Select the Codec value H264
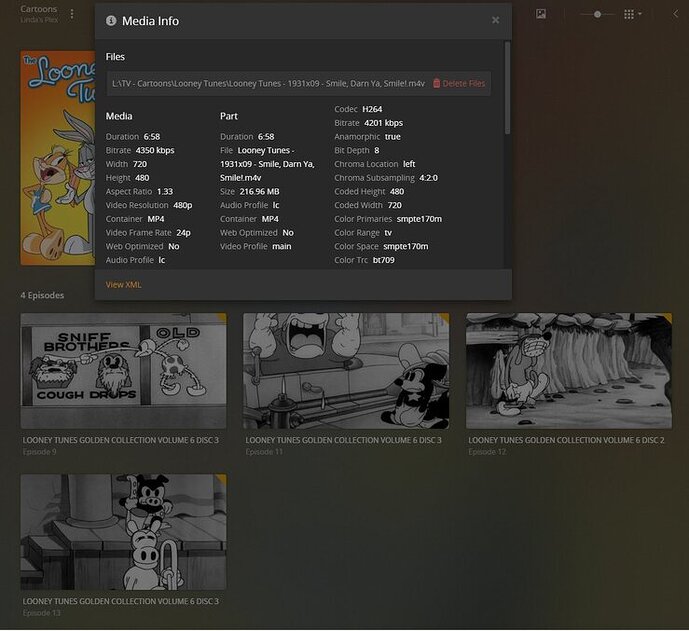 (x=372, y=109)
